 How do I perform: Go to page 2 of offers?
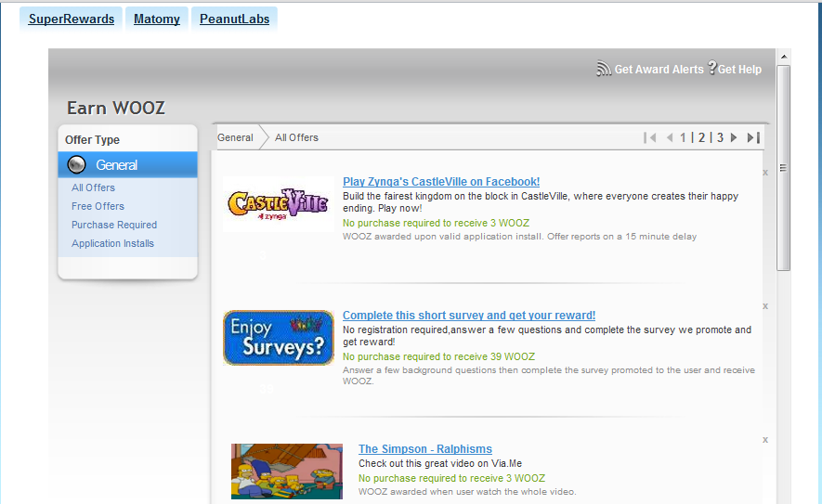tap(701, 137)
